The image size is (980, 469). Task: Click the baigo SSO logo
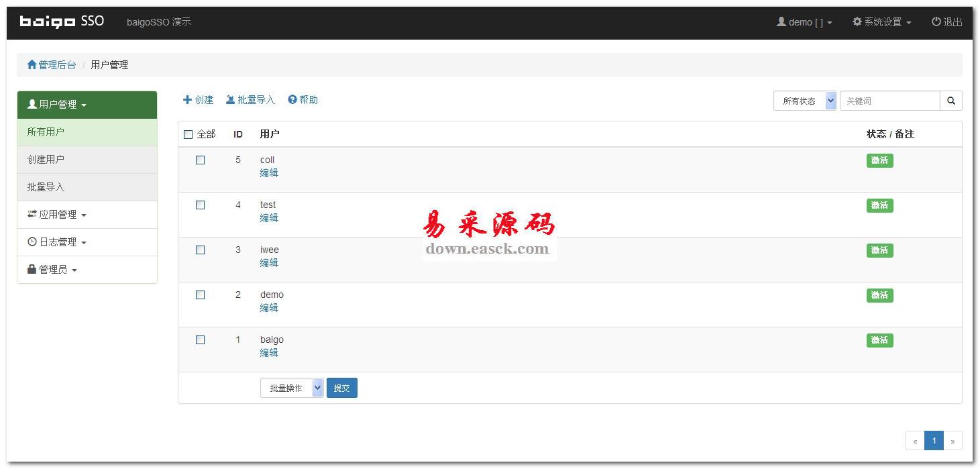click(62, 21)
